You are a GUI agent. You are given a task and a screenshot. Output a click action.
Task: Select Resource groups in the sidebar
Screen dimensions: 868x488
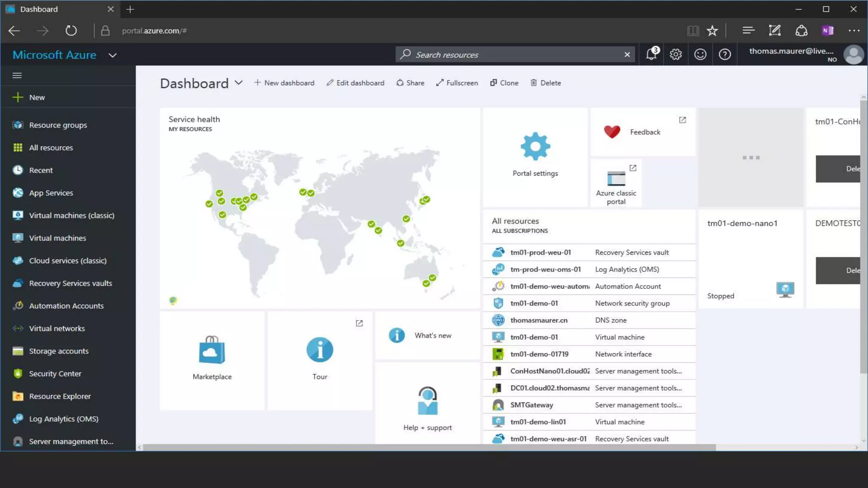click(x=58, y=125)
